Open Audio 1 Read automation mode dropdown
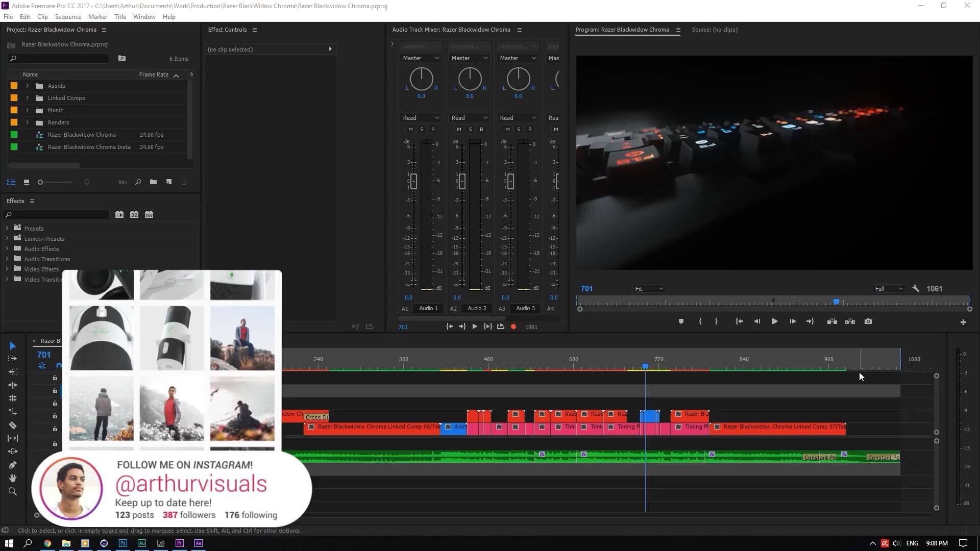Image resolution: width=980 pixels, height=551 pixels. pos(421,118)
